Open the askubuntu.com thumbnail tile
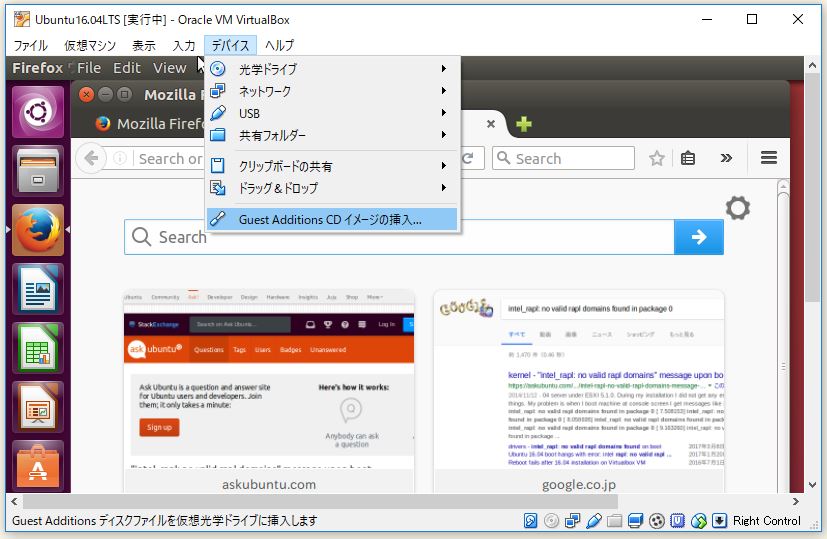Viewport: 827px width, 539px height. pyautogui.click(x=269, y=391)
